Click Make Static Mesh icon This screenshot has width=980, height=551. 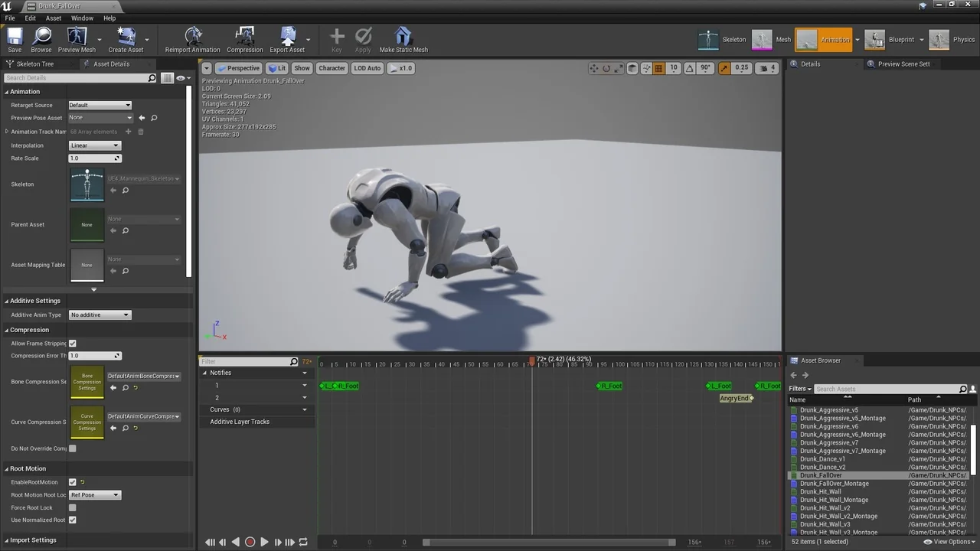(x=403, y=39)
